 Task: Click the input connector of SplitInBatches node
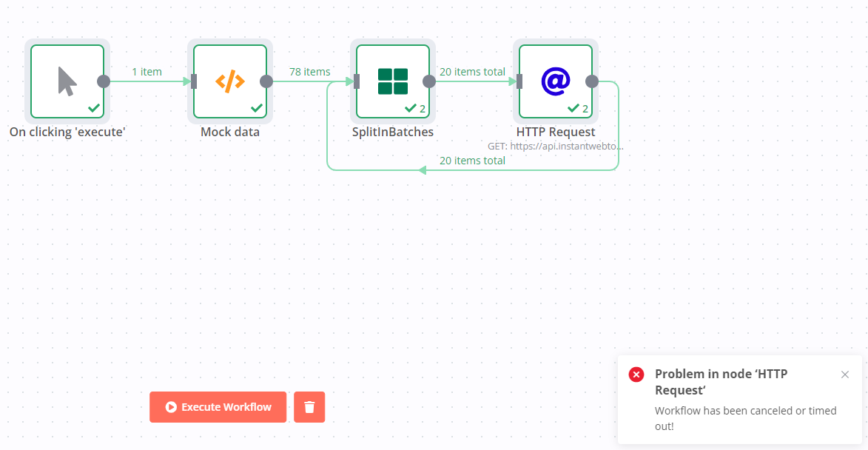click(x=357, y=81)
